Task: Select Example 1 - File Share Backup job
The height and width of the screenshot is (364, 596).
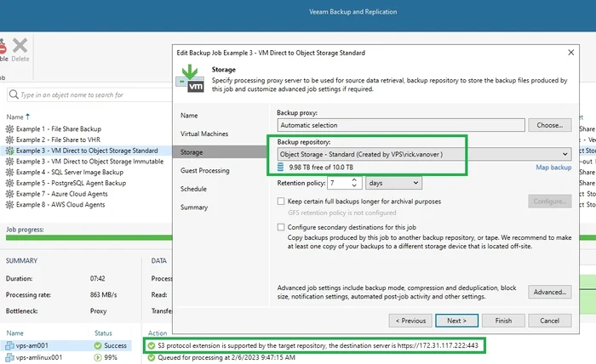Action: click(59, 129)
